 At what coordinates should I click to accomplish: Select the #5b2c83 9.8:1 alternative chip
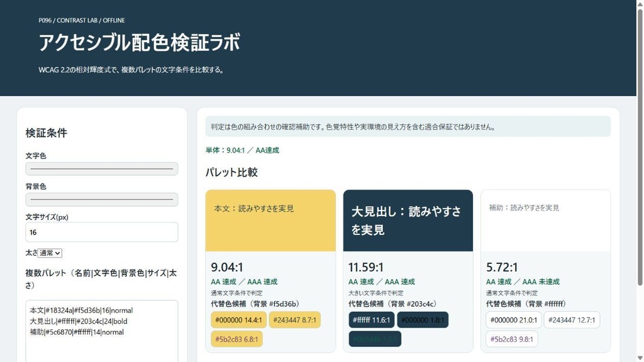(512, 339)
